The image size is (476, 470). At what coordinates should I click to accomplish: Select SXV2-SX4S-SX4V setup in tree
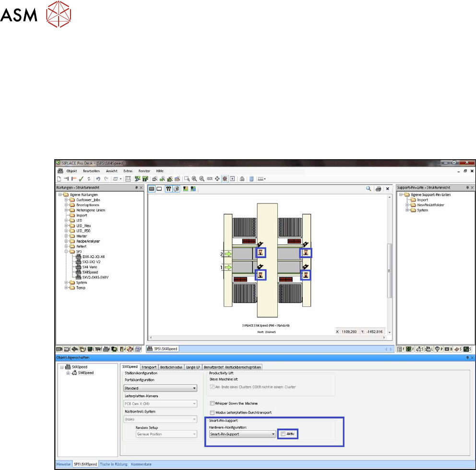pyautogui.click(x=95, y=277)
